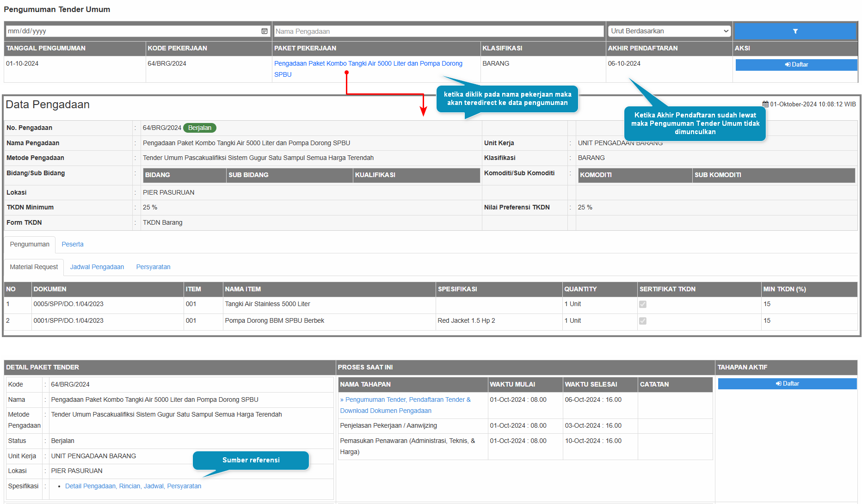Click the green Berjalan status badge

click(200, 128)
